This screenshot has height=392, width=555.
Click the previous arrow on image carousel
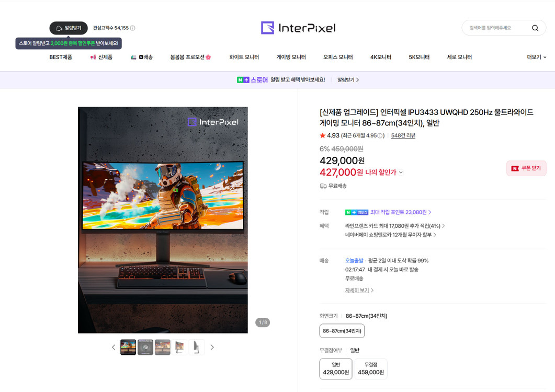[114, 347]
